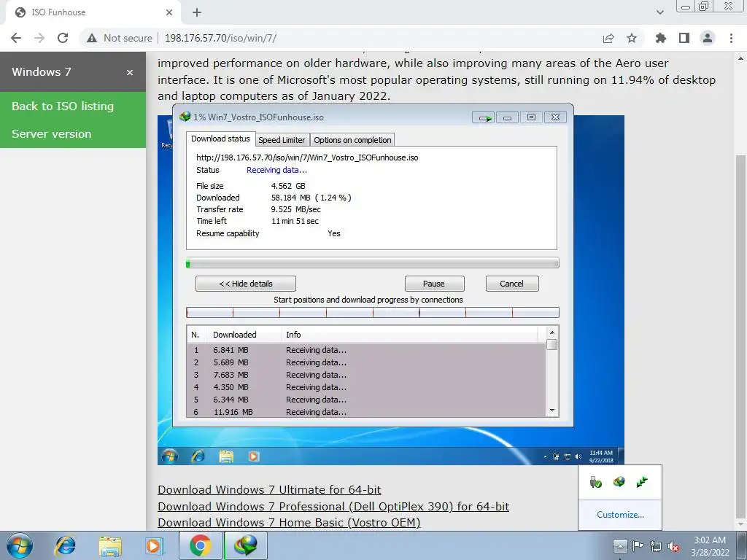Click the connections list scroll down arrow
The width and height of the screenshot is (747, 560).
tap(552, 411)
